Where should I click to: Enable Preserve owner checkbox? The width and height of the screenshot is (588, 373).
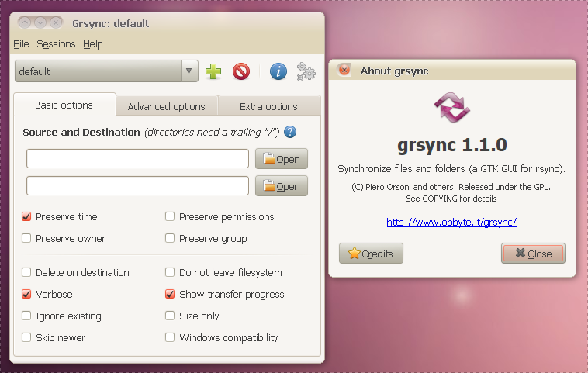click(26, 238)
